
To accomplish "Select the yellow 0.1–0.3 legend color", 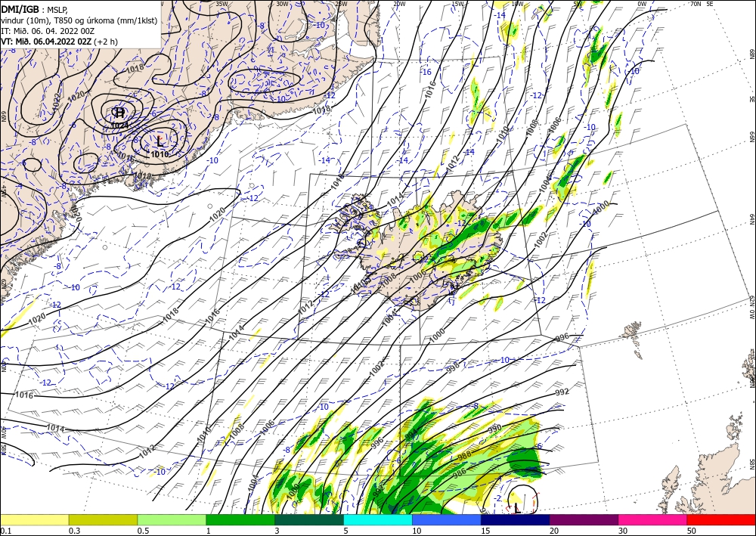I will point(34,519).
